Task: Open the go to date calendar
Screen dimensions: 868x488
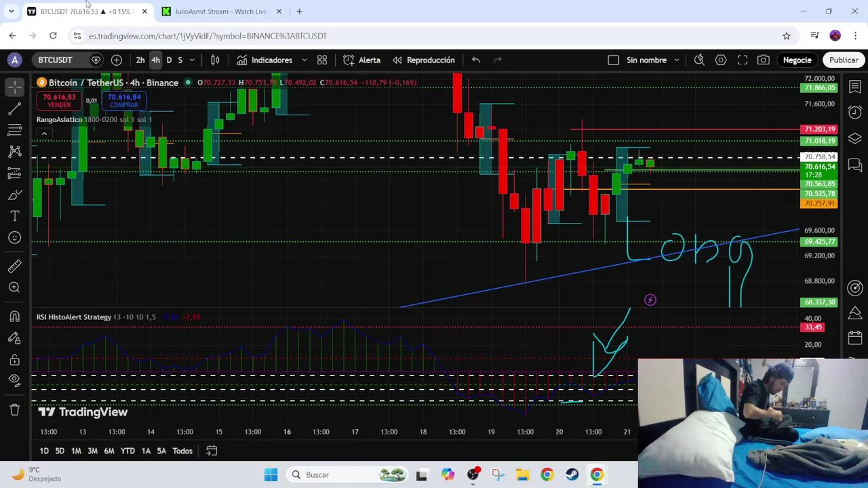Action: coord(212,451)
